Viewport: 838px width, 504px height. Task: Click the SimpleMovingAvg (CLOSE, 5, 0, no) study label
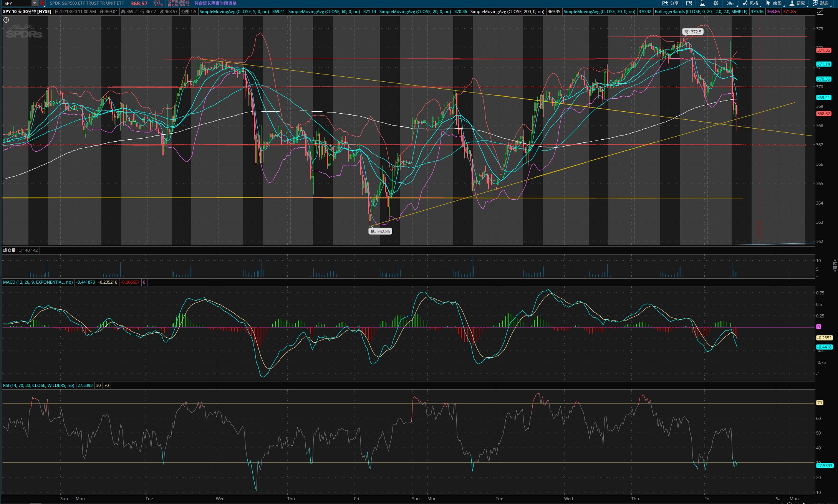[234, 12]
